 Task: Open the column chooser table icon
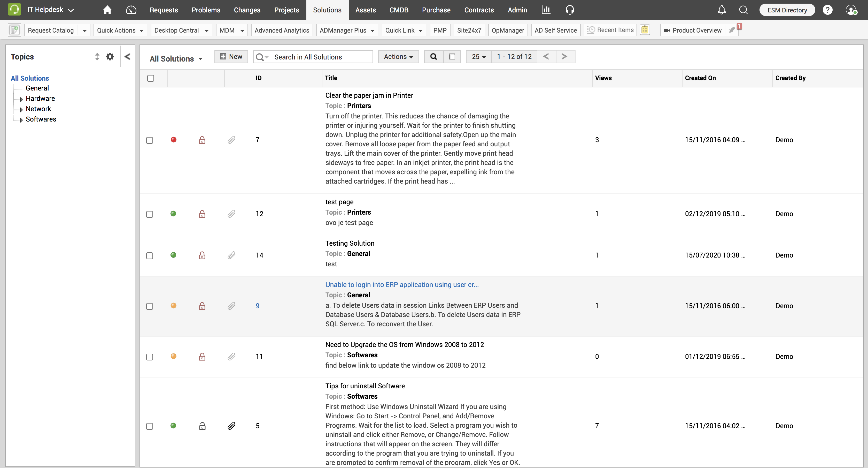point(452,57)
